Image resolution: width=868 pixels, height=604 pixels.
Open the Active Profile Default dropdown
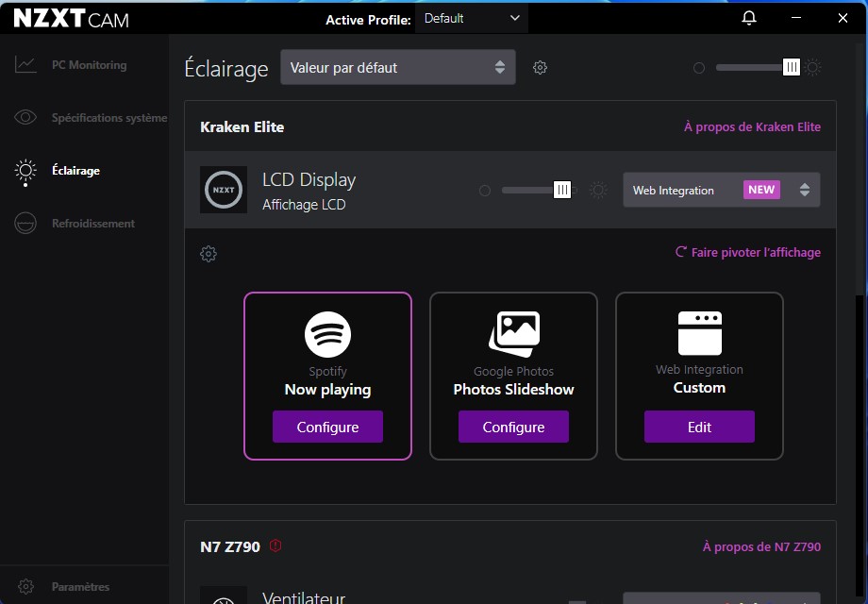[472, 18]
